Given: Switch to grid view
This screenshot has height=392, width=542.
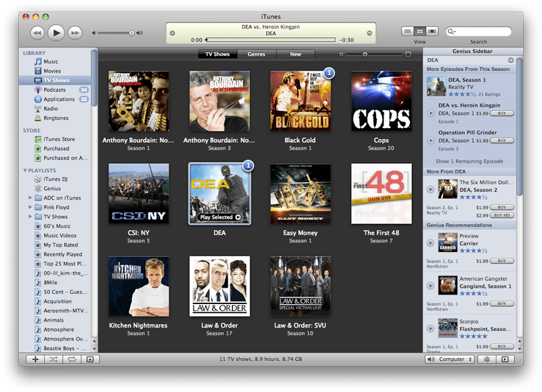Looking at the screenshot, I should tap(419, 30).
